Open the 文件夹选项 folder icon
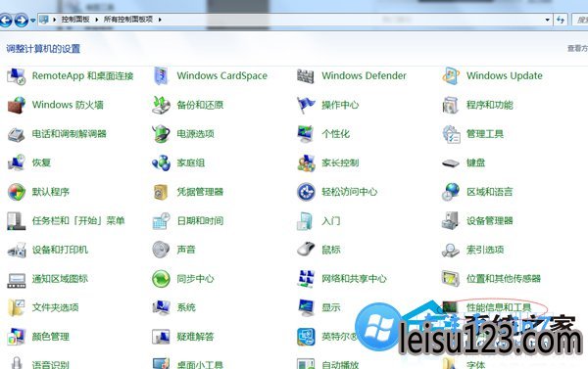 [16, 307]
